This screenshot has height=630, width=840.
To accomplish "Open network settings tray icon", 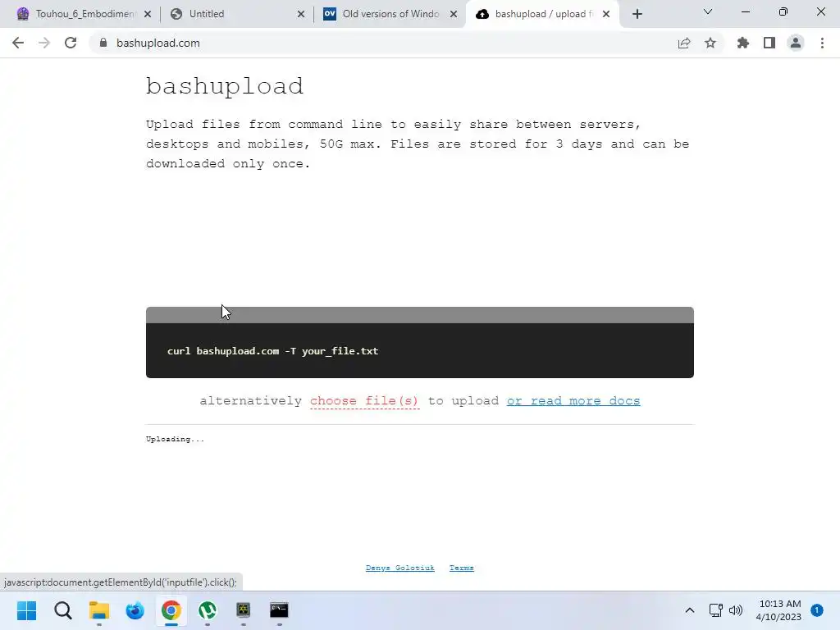I will pyautogui.click(x=715, y=610).
